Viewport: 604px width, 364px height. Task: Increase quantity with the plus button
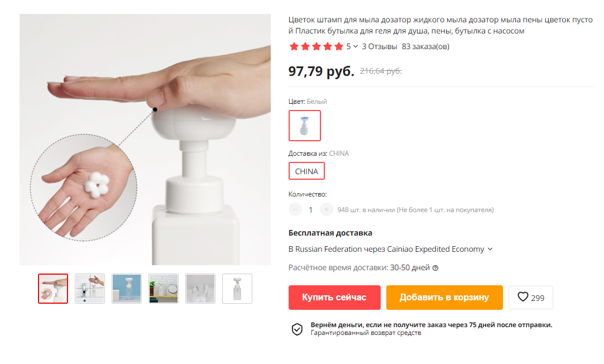[326, 210]
